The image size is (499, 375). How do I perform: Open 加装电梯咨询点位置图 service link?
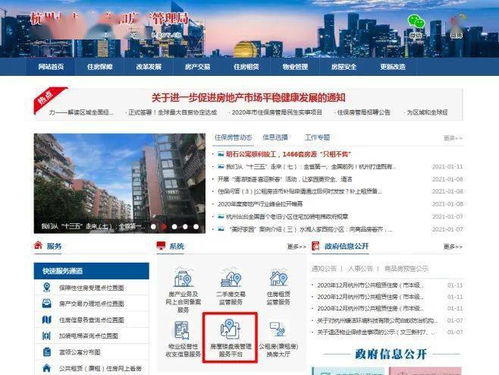88,336
